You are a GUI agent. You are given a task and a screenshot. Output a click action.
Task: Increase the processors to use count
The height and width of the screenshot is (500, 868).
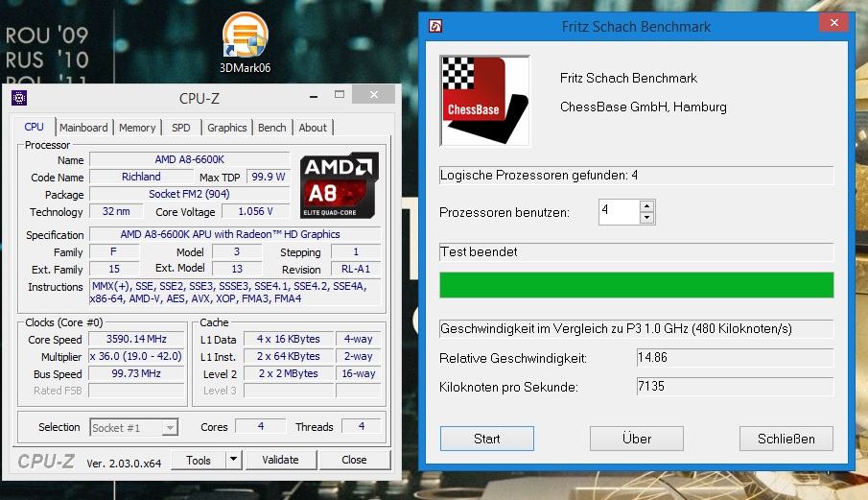pyautogui.click(x=646, y=206)
